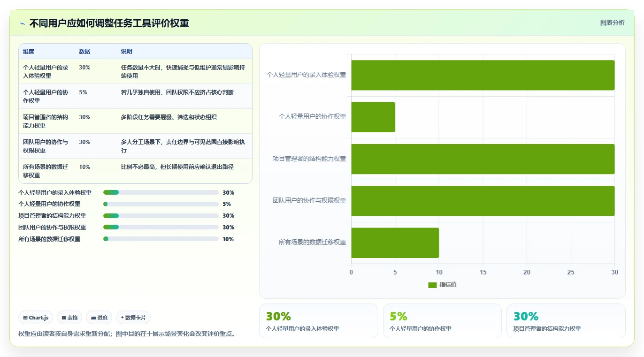Click the 10% value beside the 所有场景的数据迁移权重 progress bar
The width and height of the screenshot is (644, 357).
(x=228, y=239)
